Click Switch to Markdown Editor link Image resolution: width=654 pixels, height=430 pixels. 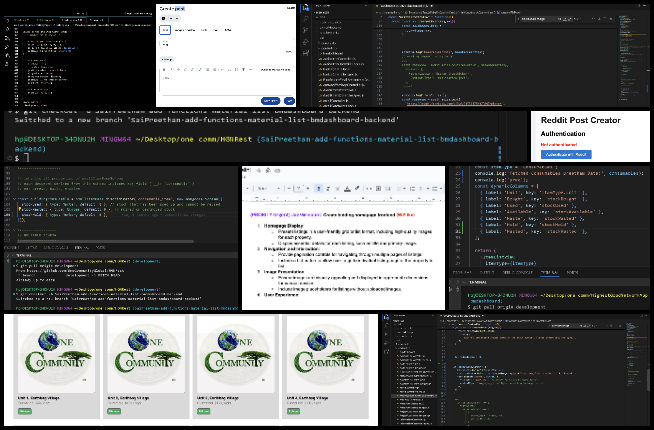click(x=275, y=70)
